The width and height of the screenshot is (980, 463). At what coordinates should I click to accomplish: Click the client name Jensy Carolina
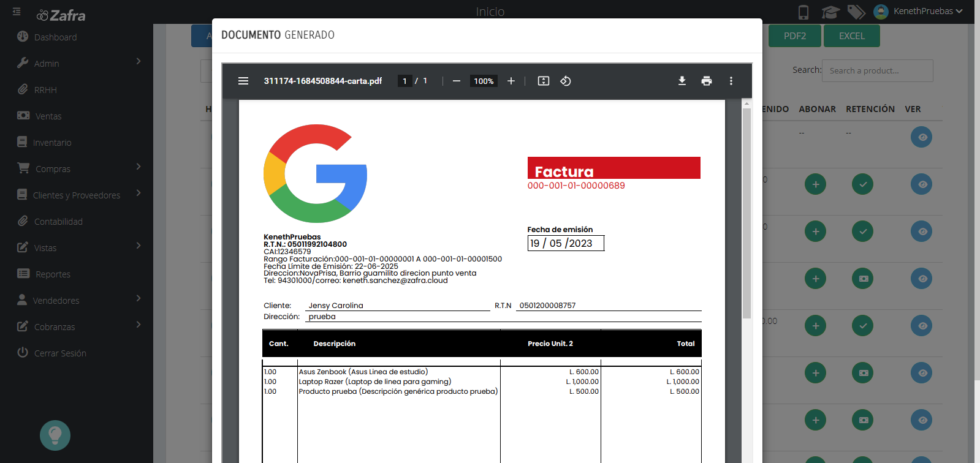point(336,306)
